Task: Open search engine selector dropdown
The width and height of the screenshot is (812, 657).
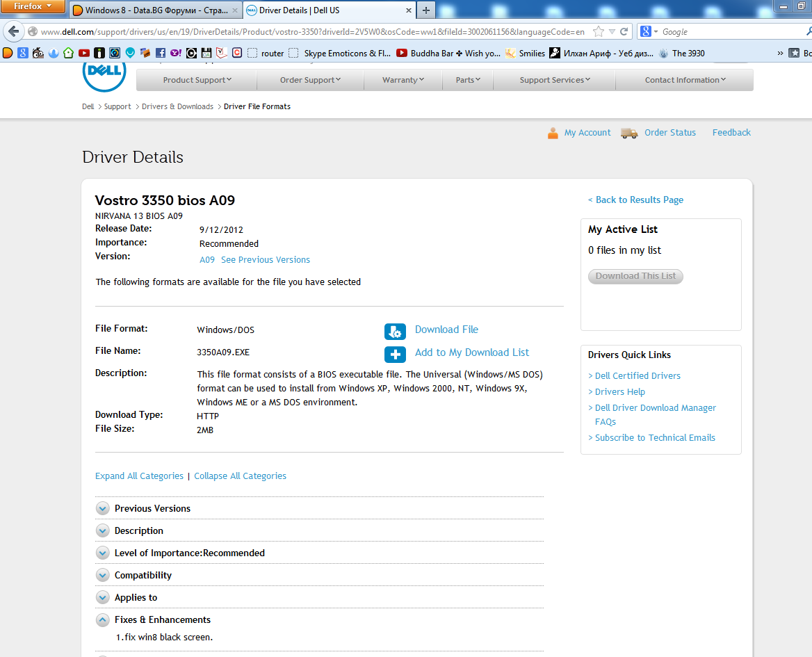Action: click(649, 31)
